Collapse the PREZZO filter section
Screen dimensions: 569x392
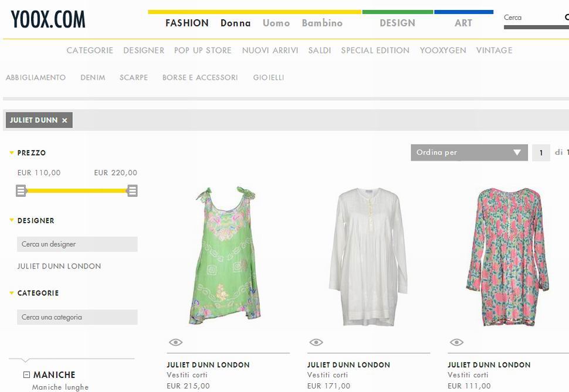[x=12, y=153]
